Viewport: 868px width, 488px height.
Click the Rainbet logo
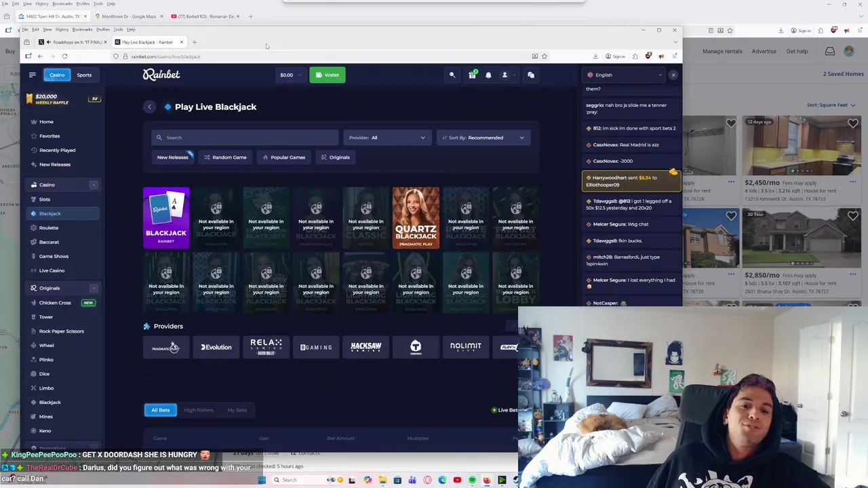tap(161, 75)
